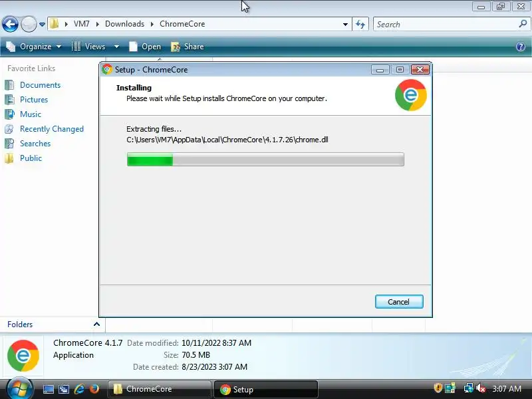Expand the arrow before ChromeCore breadcrumb
Screen dimensions: 532x399
[x=152, y=24]
